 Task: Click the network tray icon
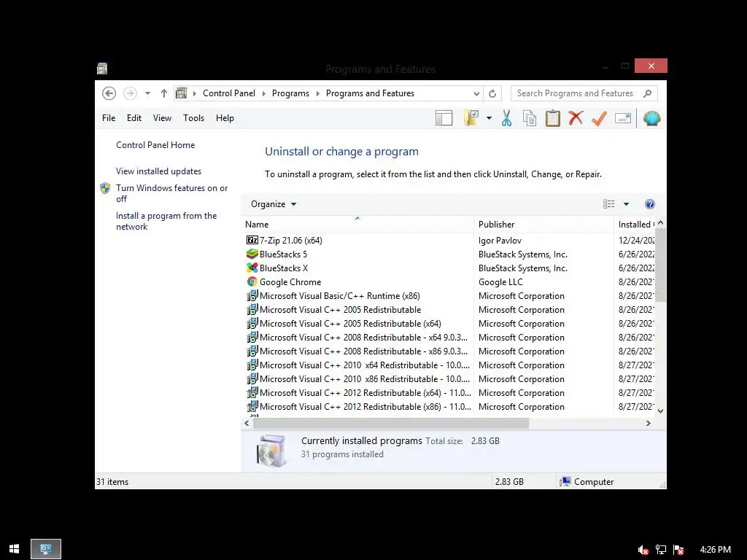pyautogui.click(x=661, y=550)
